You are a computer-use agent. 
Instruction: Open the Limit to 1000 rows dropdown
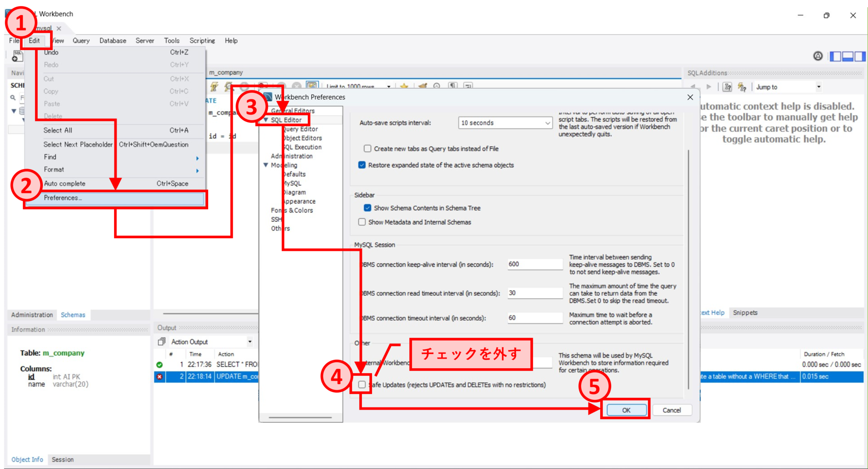389,86
